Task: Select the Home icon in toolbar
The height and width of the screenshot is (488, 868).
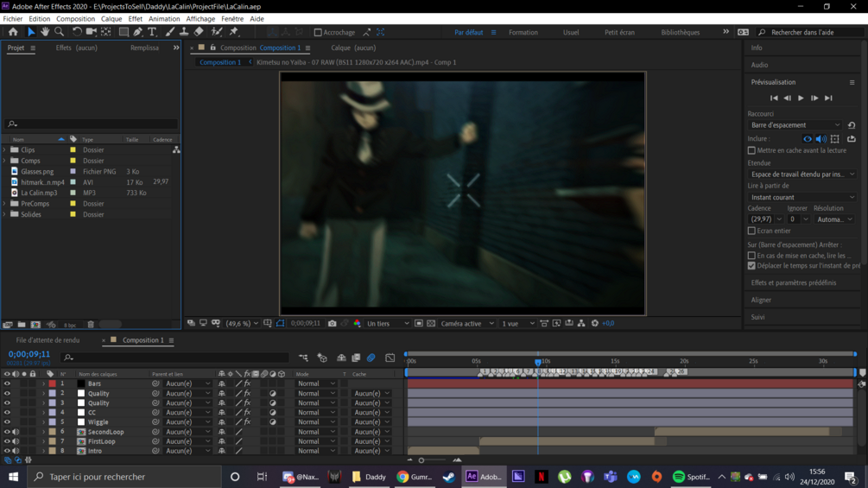Action: click(13, 32)
